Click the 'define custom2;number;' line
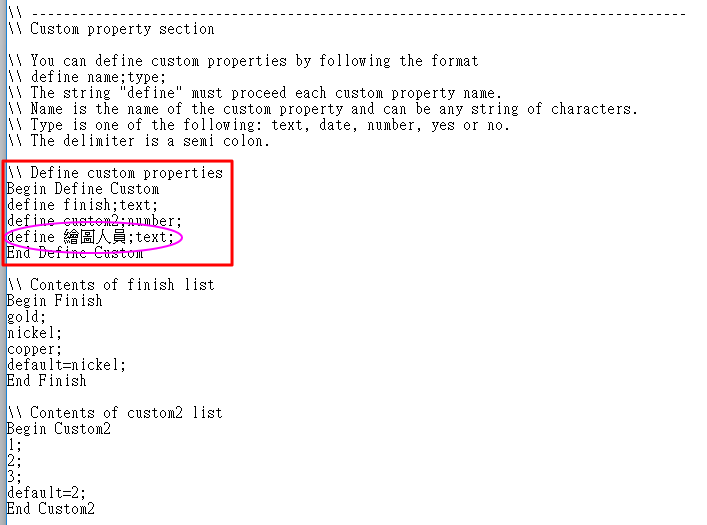 coord(94,221)
